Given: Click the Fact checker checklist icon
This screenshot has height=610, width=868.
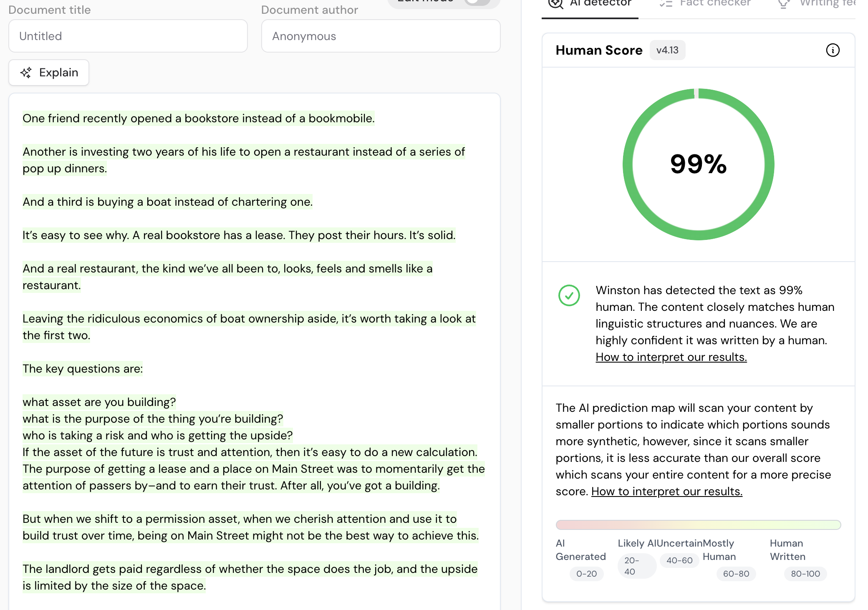Looking at the screenshot, I should point(666,4).
